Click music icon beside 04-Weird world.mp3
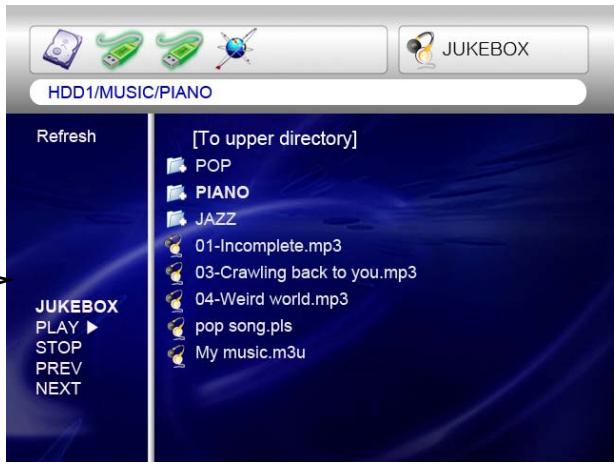This screenshot has width=615, height=465. [175, 300]
